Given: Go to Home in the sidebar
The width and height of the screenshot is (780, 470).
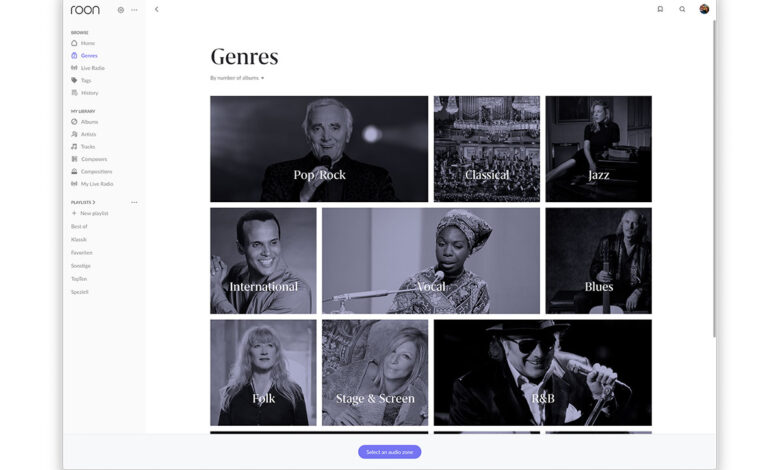Looking at the screenshot, I should [x=83, y=43].
